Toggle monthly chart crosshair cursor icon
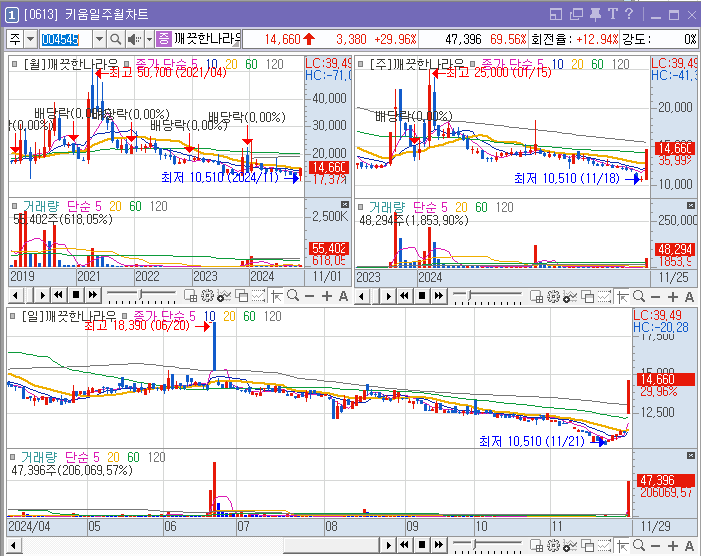The image size is (701, 556). pos(276,296)
